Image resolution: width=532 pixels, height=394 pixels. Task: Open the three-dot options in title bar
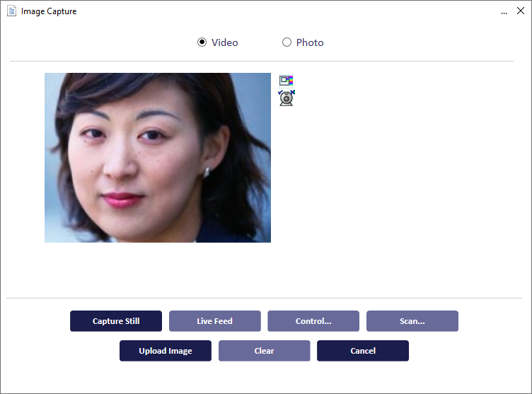[504, 12]
